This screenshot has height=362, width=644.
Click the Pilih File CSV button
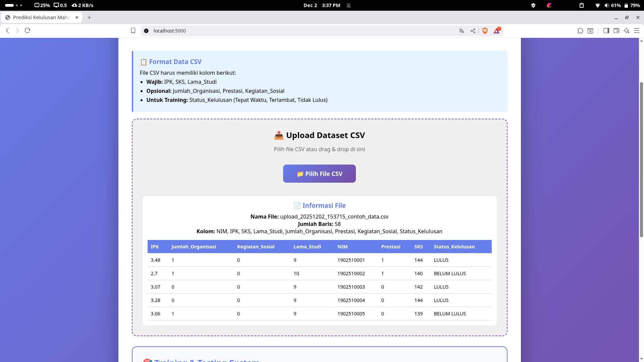(x=319, y=174)
